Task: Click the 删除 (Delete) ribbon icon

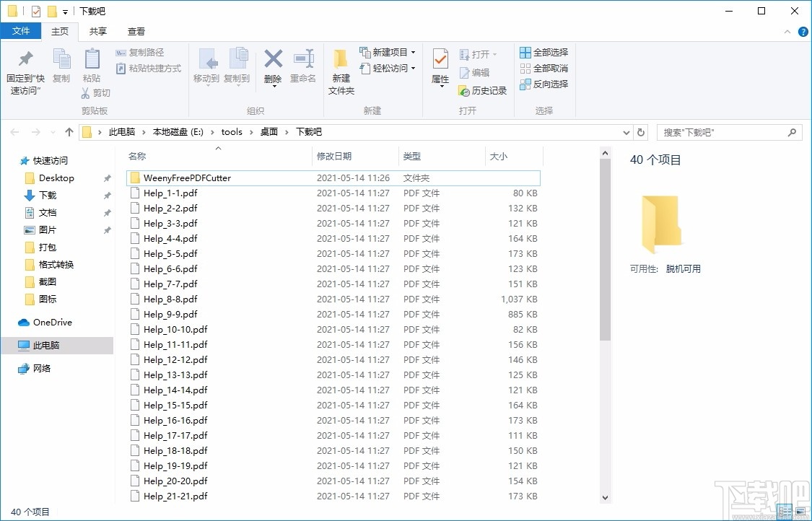Action: [x=273, y=68]
